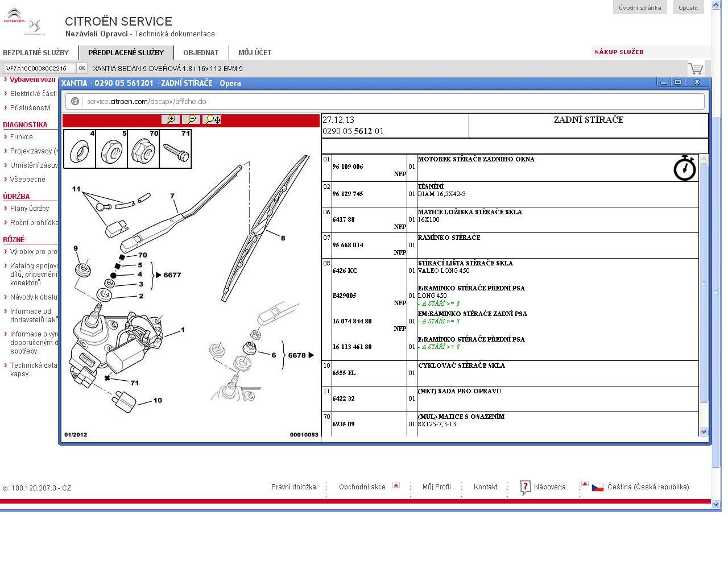Click the page info icon in address bar
The image size is (728, 582).
coord(75,101)
